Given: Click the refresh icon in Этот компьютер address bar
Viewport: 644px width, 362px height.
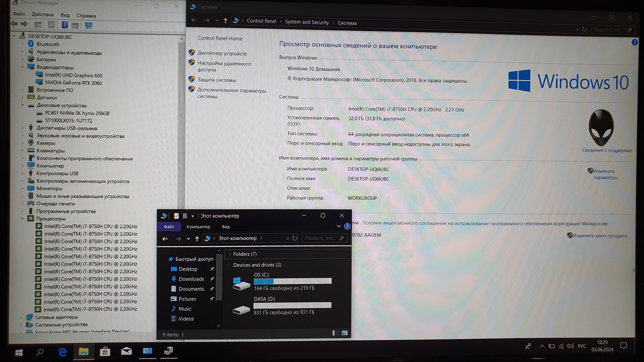Looking at the screenshot, I should (295, 238).
